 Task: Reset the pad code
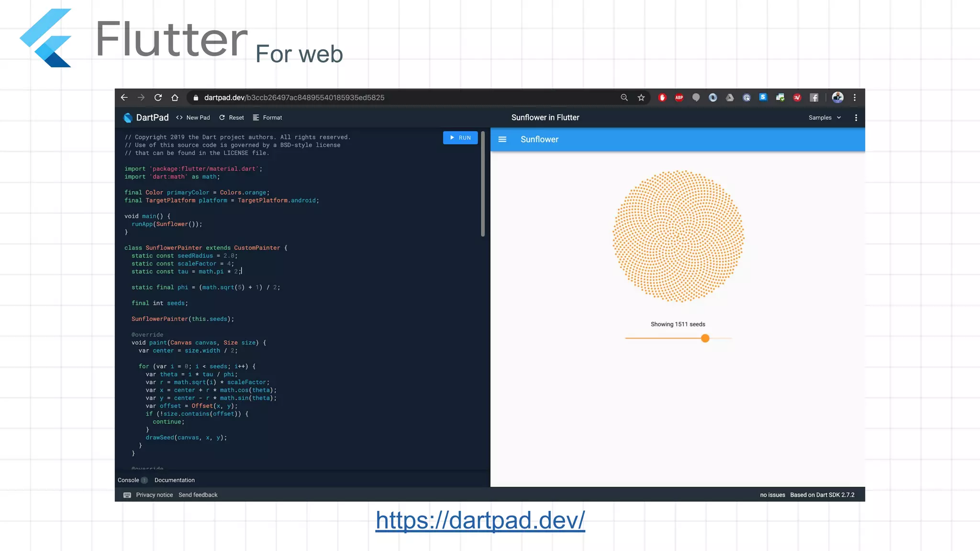tap(232, 118)
